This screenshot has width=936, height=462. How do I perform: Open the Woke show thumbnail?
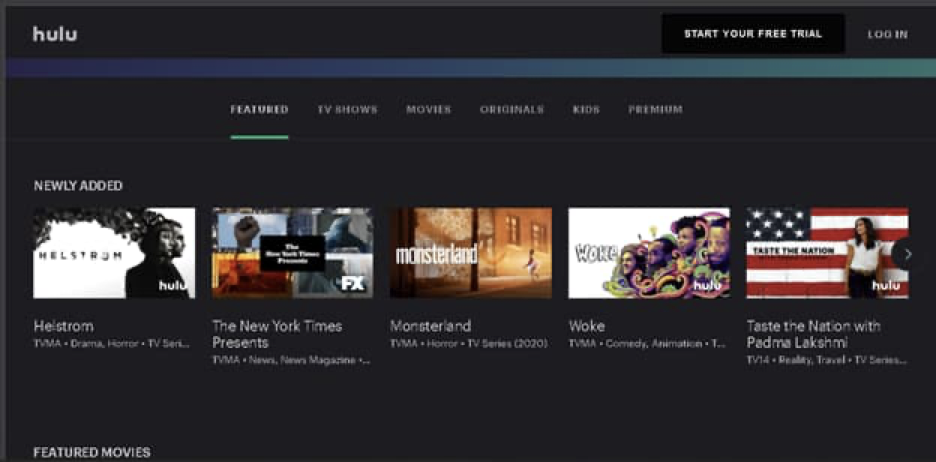[649, 253]
